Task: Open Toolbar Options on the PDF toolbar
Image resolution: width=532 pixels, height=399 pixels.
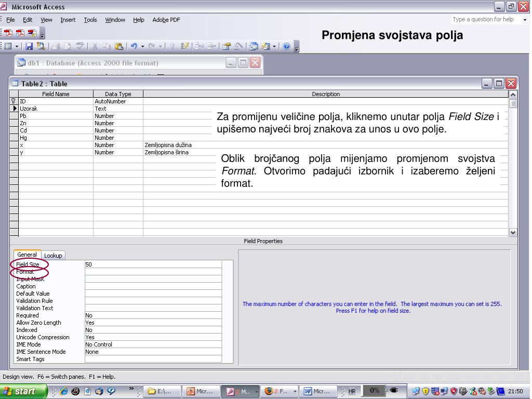Action: click(x=43, y=33)
